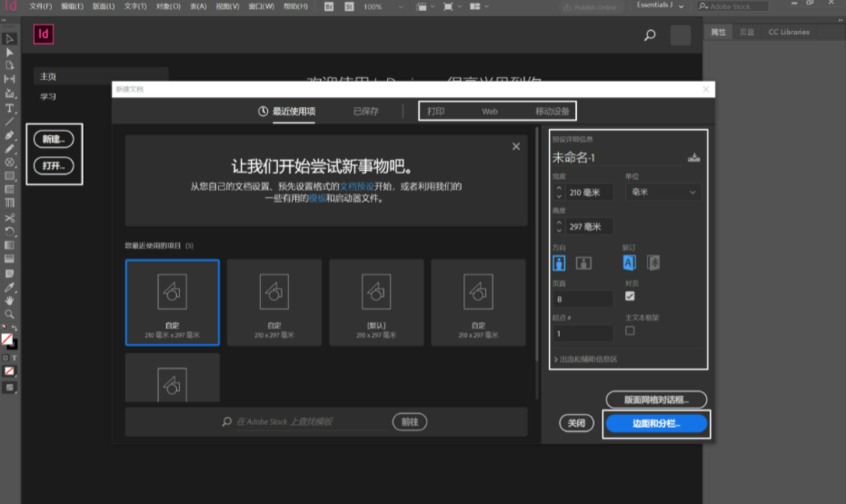
Task: Click the 版面网格对话框 button
Action: 655,400
